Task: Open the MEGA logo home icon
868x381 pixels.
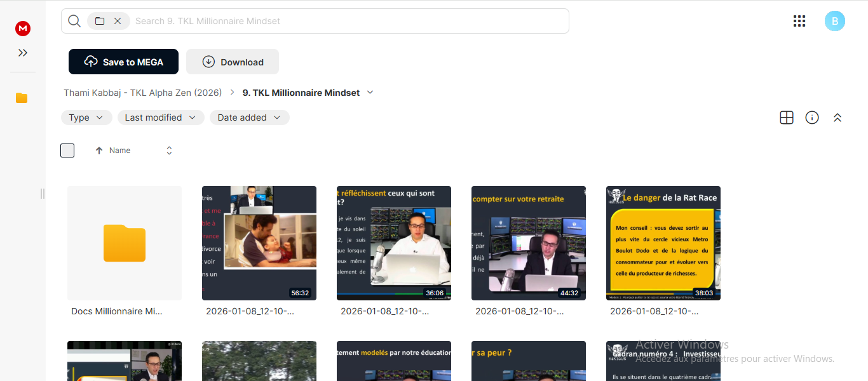Action: [x=23, y=29]
